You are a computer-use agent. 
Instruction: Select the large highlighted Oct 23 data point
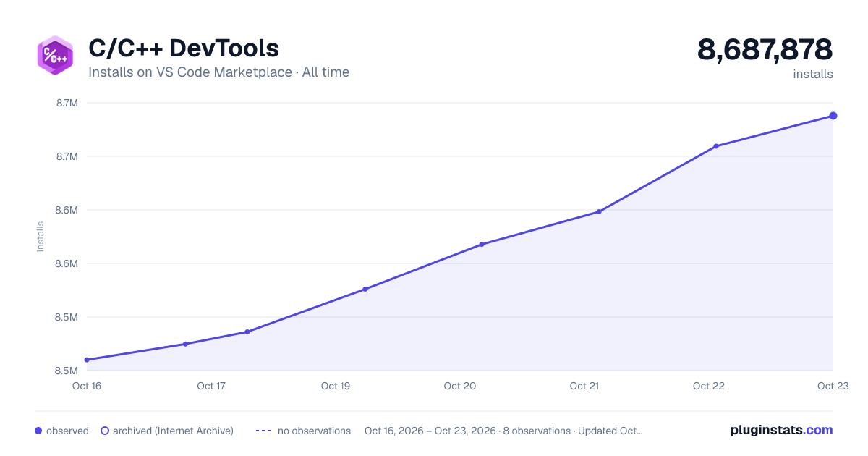click(x=833, y=116)
